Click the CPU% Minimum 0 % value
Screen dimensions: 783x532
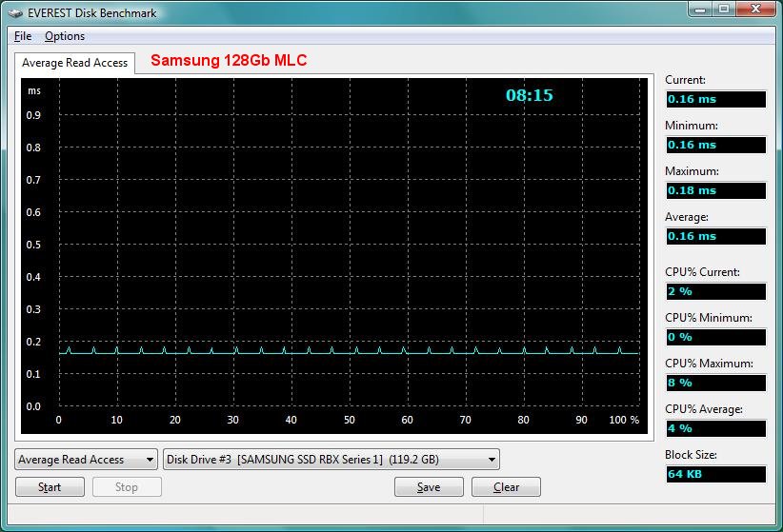point(715,337)
